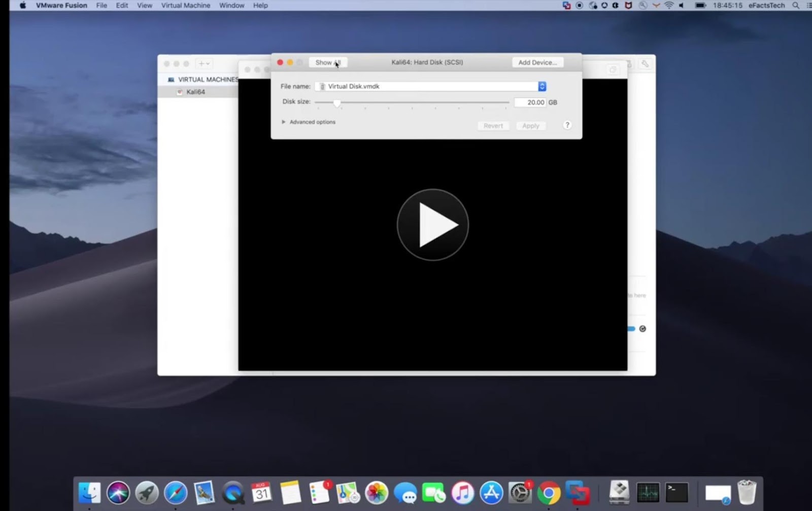Open Messages from the Dock
Screen dimensions: 812x511
click(405, 493)
